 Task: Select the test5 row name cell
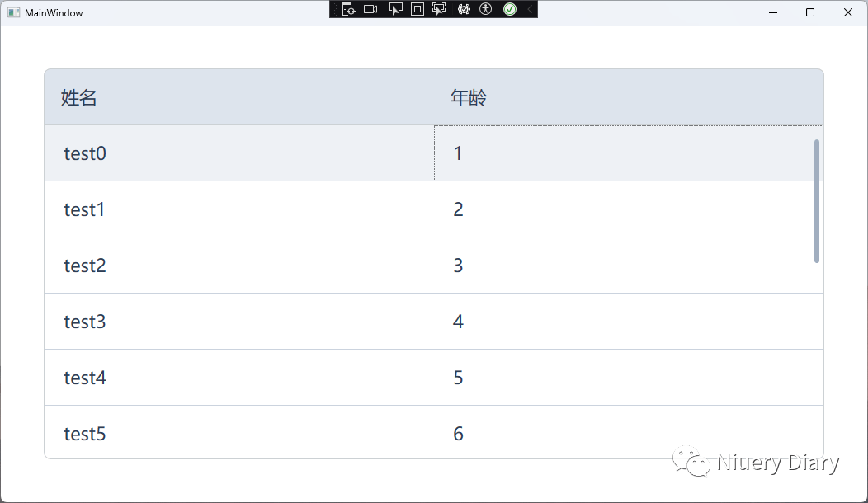[x=239, y=432]
